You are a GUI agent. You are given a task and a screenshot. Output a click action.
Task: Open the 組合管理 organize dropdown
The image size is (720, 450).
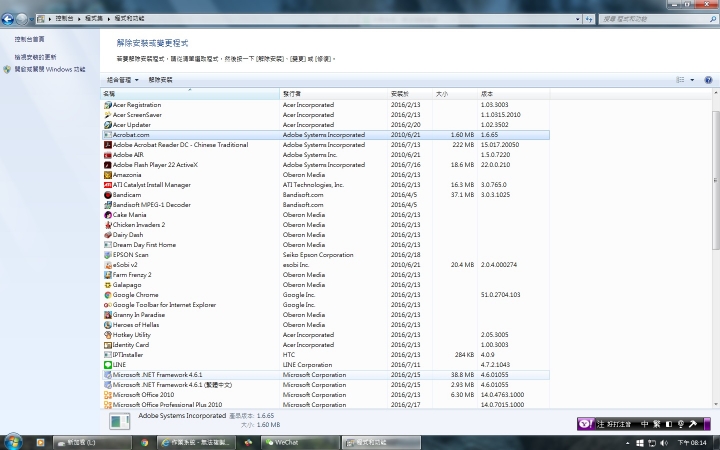(x=122, y=80)
